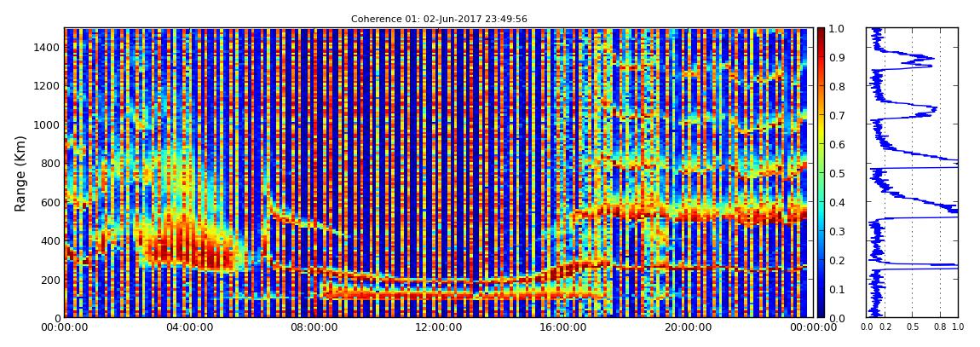Click the 04:00:00 time tick label
Image resolution: width=980 pixels, height=347 pixels.
point(188,327)
